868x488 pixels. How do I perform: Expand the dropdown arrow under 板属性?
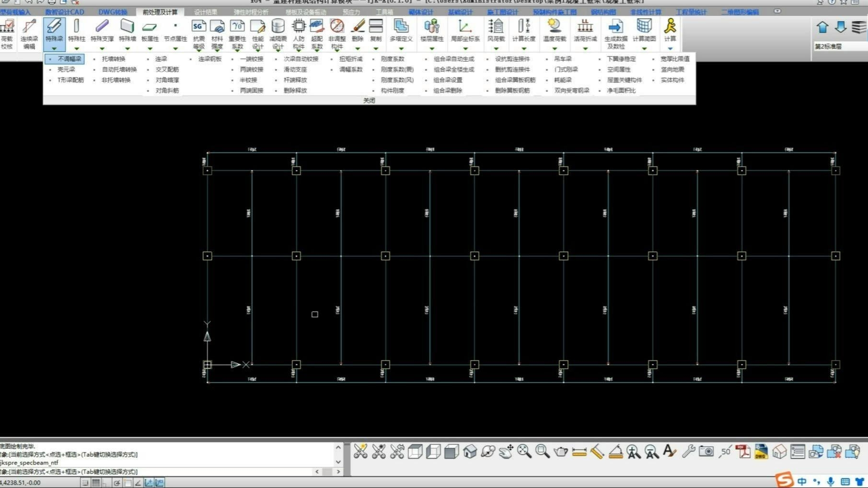coord(150,48)
